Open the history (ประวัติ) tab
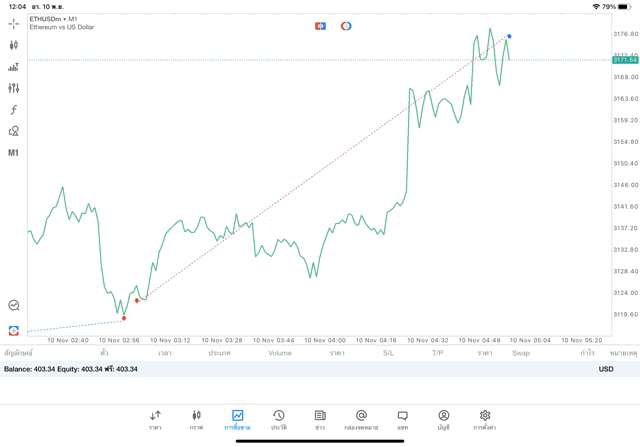Screen dimensions: 640x447 278,420
